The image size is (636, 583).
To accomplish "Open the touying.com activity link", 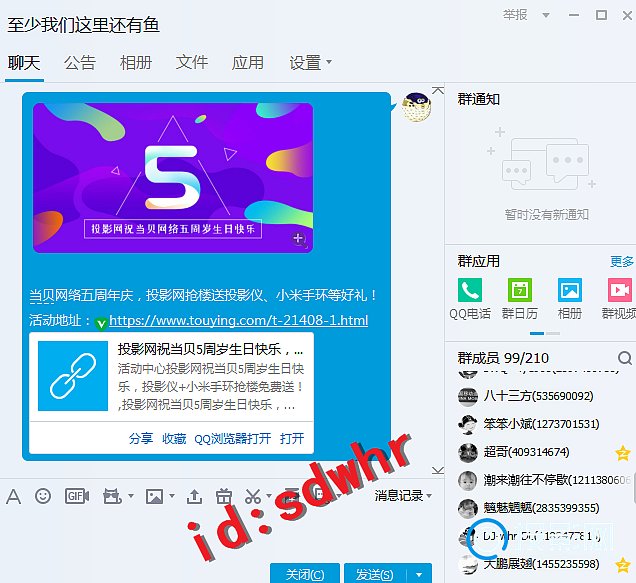I will click(x=238, y=321).
